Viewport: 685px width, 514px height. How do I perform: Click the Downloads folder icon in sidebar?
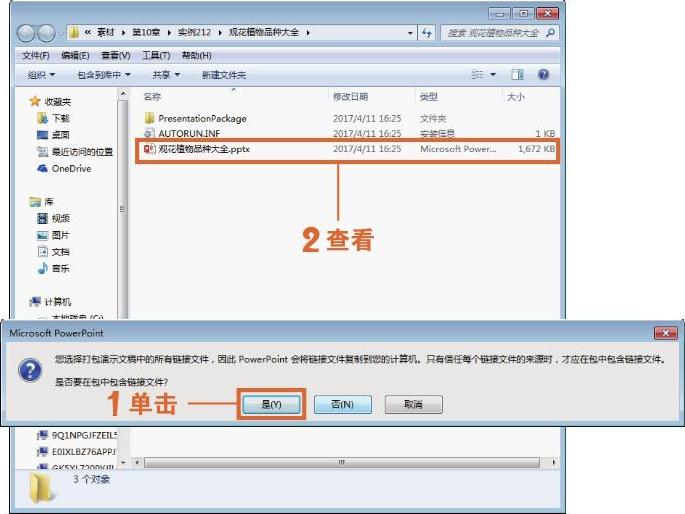42,118
